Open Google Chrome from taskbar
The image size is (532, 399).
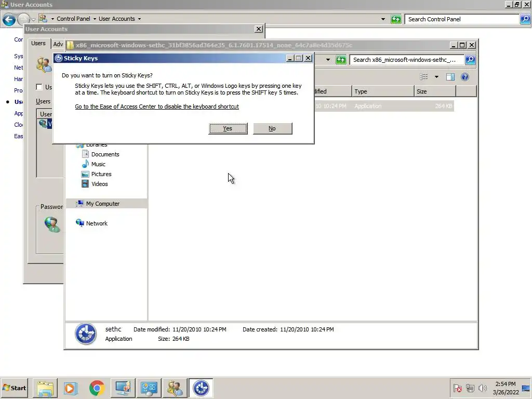click(x=97, y=388)
